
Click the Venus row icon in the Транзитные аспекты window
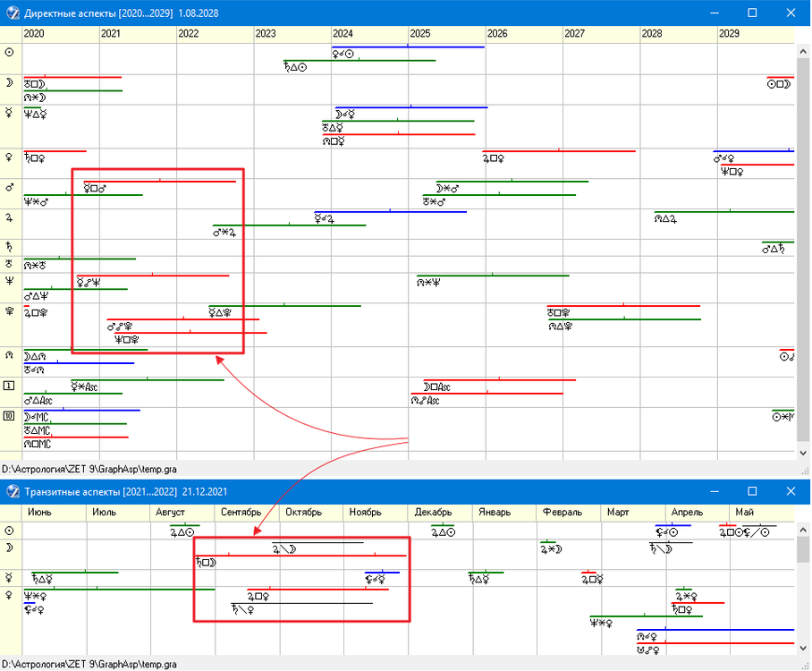point(9,595)
